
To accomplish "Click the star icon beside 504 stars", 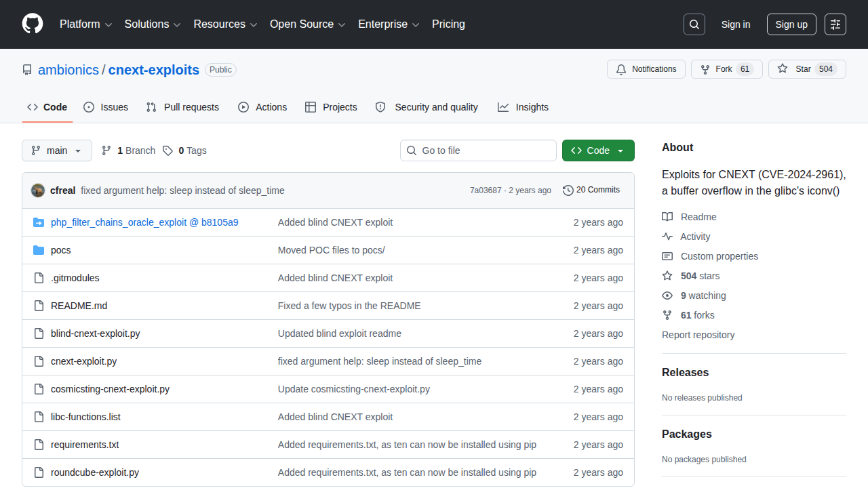I will pyautogui.click(x=667, y=276).
